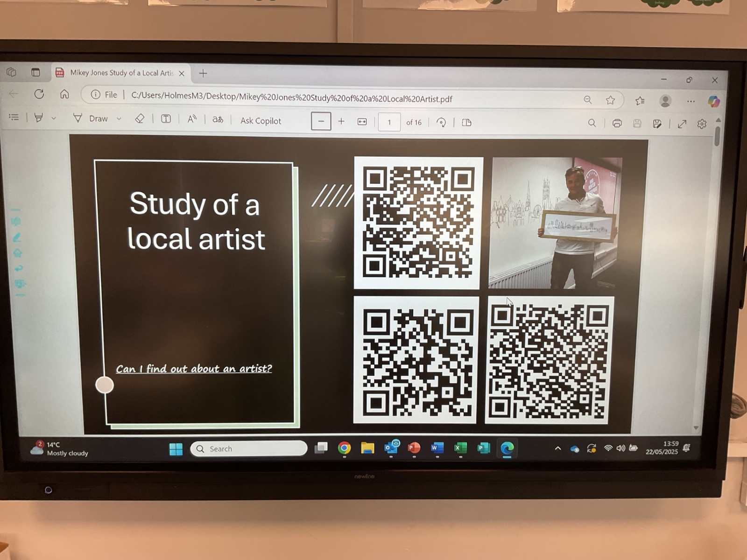Switch to PowerPoint on the taskbar
This screenshot has width=747, height=560.
[x=414, y=448]
